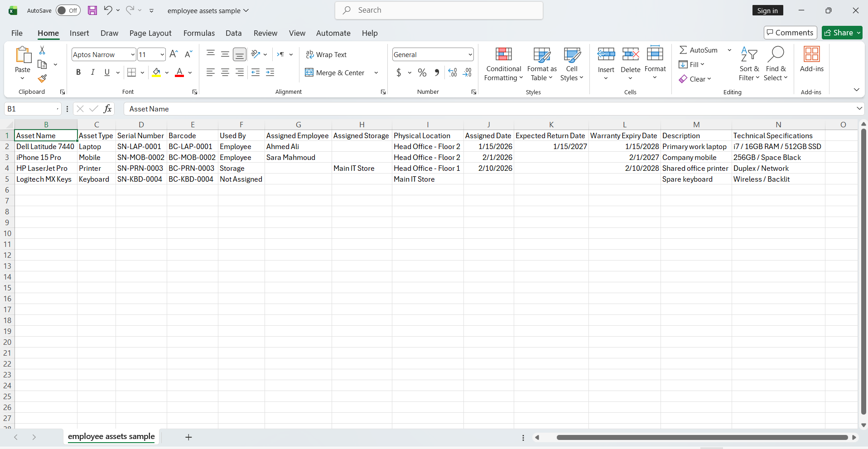
Task: Click Align Left icon
Action: (211, 72)
